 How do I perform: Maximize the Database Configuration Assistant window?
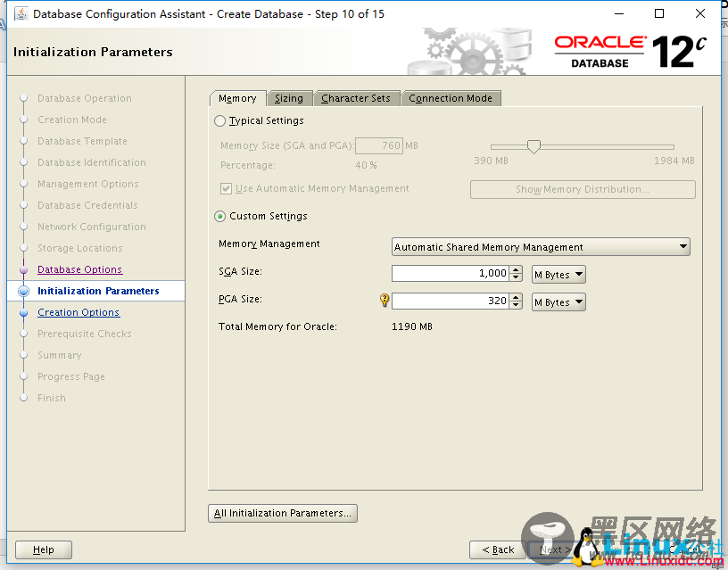pos(658,13)
